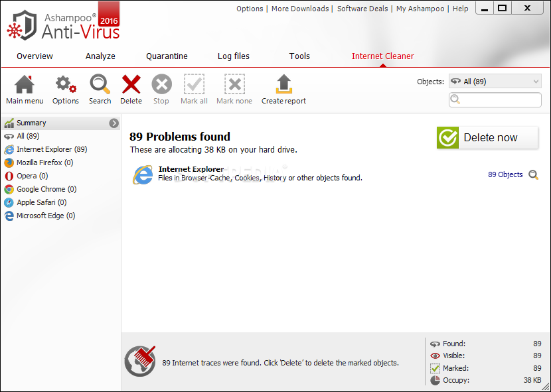The width and height of the screenshot is (551, 392).
Task: Click 'These are allocating 38 KB' text
Action: point(214,150)
